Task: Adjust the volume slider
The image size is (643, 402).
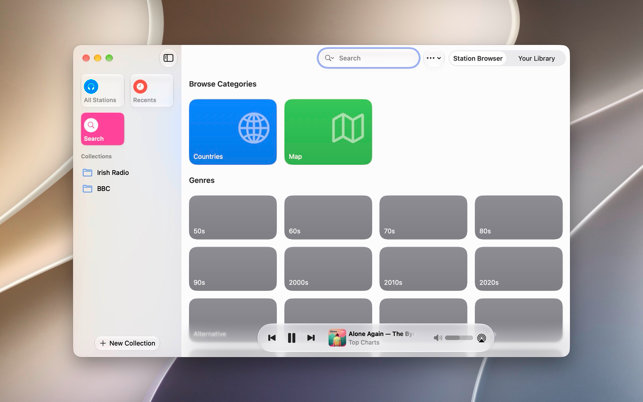Action: click(459, 338)
